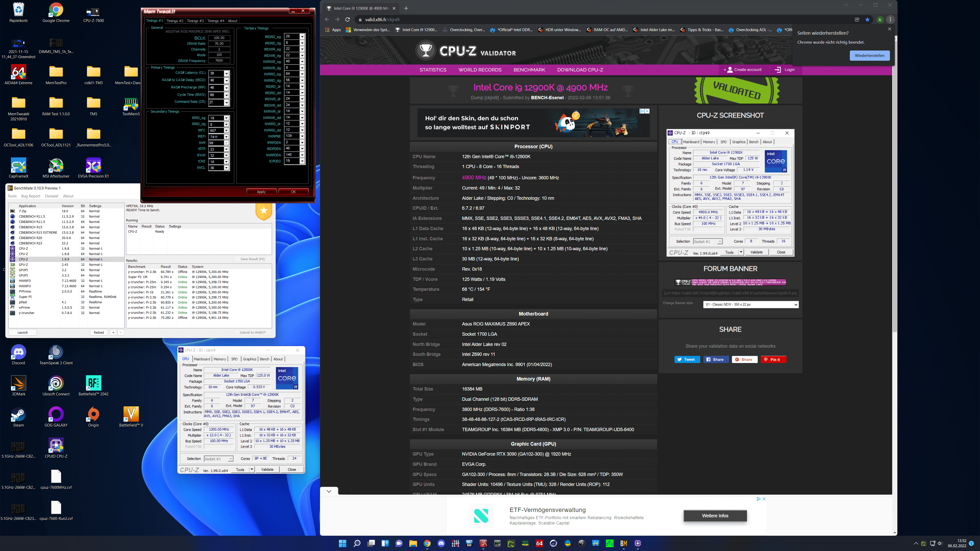Viewport: 980px width, 551px height.
Task: Open the Ubisoft Connect desktop icon
Action: coord(56,386)
